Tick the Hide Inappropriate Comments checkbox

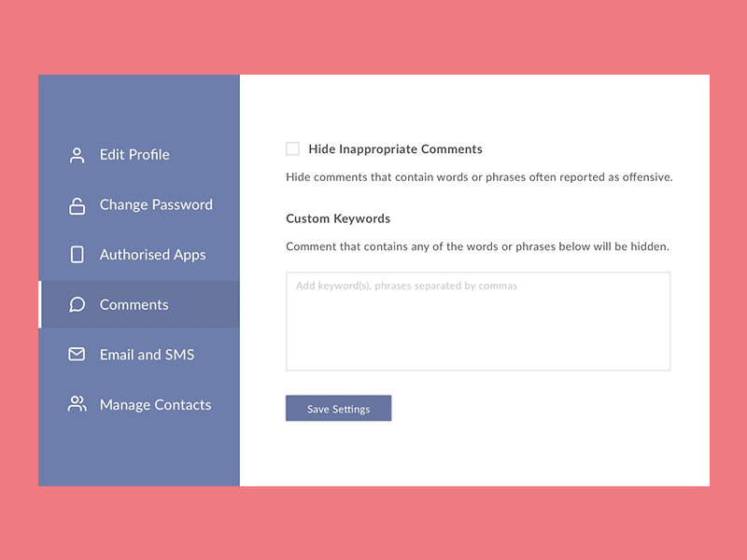(293, 148)
